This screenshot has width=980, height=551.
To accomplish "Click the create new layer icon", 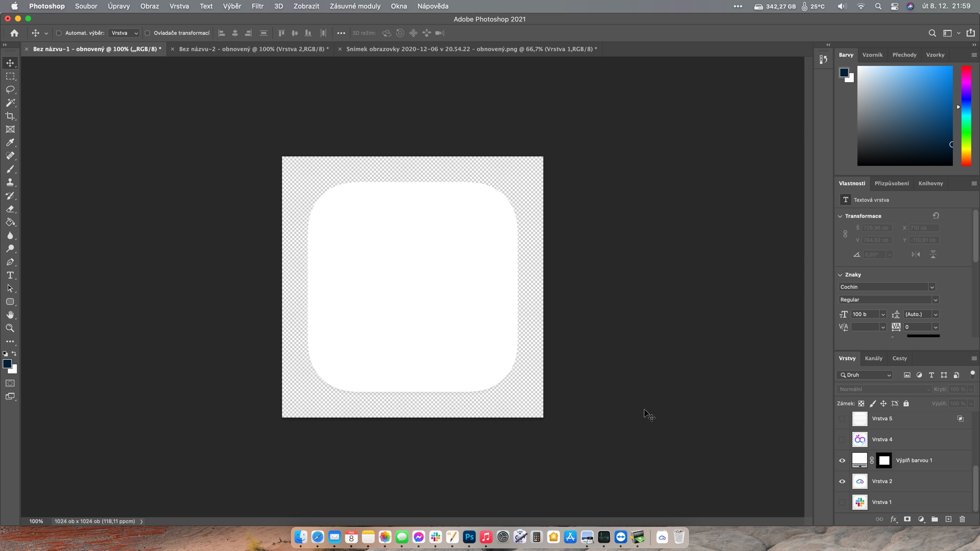I will (x=948, y=519).
